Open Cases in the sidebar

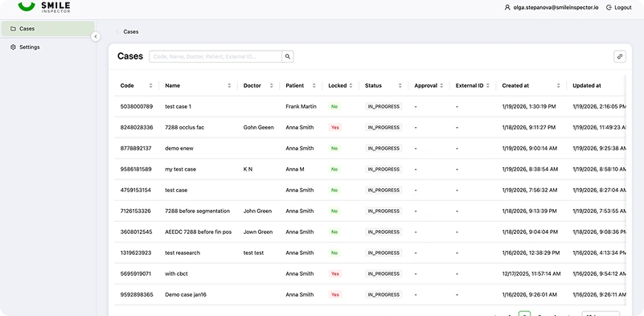(47, 29)
